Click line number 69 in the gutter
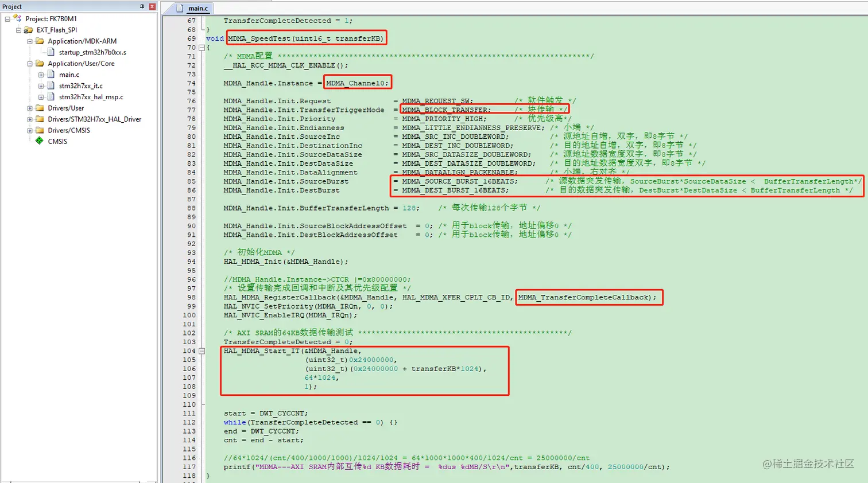The height and width of the screenshot is (483, 868). [191, 38]
